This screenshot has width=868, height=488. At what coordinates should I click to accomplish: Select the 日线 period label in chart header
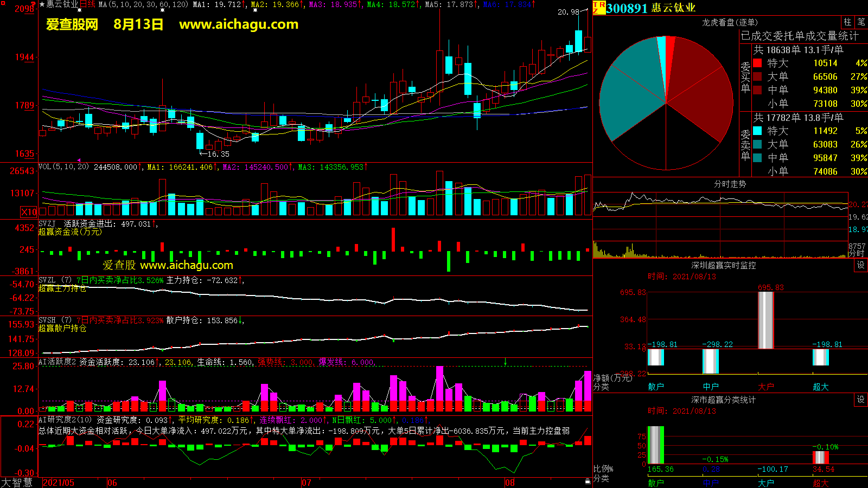pos(87,4)
